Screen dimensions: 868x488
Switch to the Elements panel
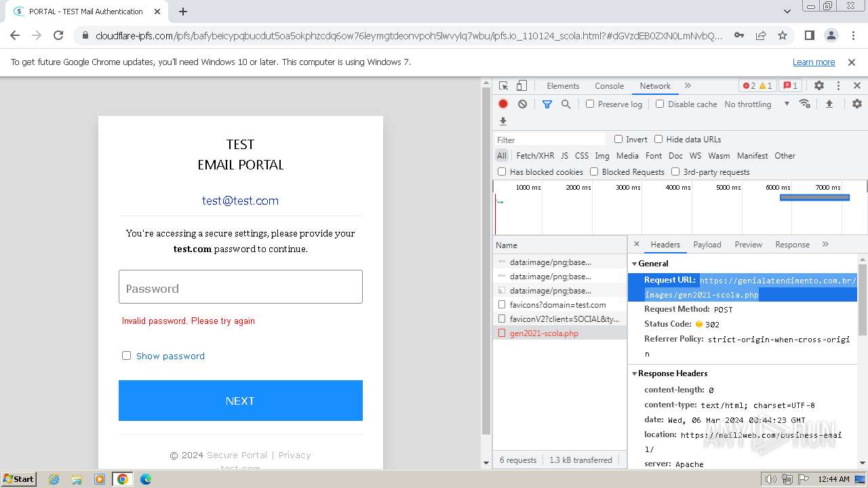coord(563,86)
